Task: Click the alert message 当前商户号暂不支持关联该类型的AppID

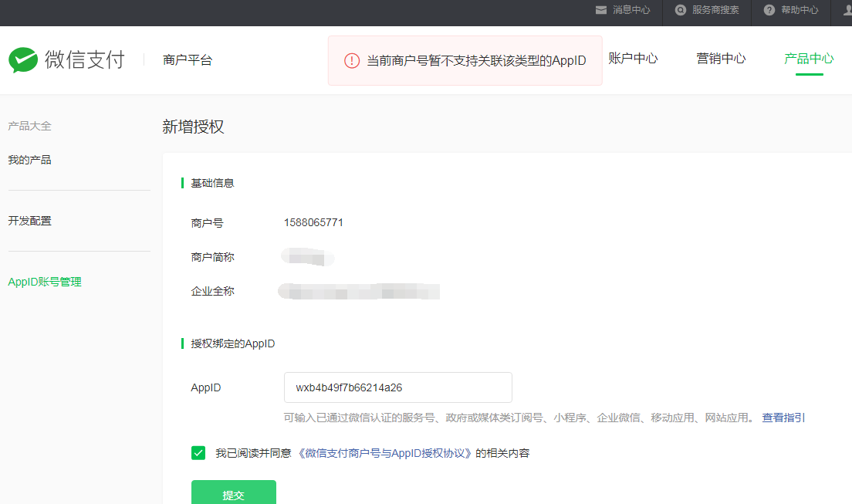Action: click(x=476, y=60)
